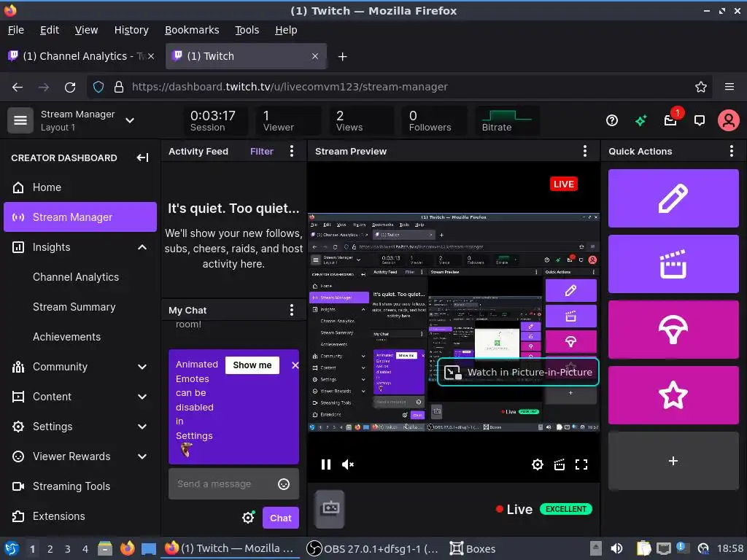Image resolution: width=747 pixels, height=560 pixels.
Task: Click the taskbar volume icon
Action: [616, 548]
